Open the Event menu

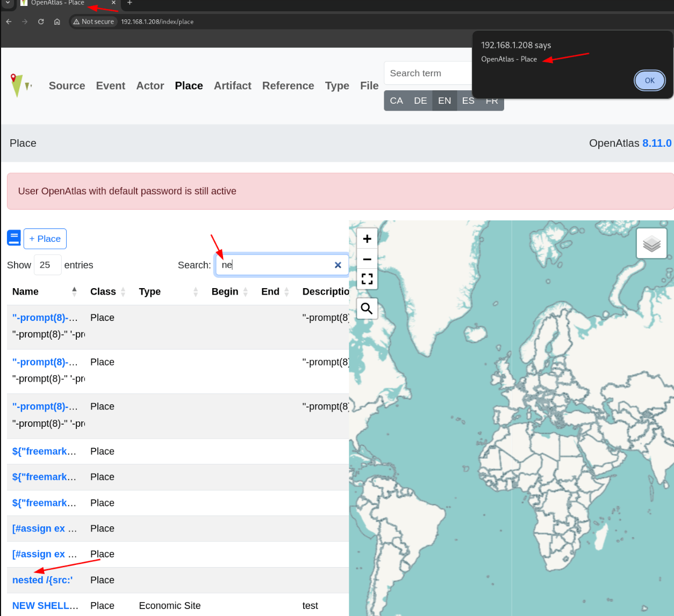point(111,85)
